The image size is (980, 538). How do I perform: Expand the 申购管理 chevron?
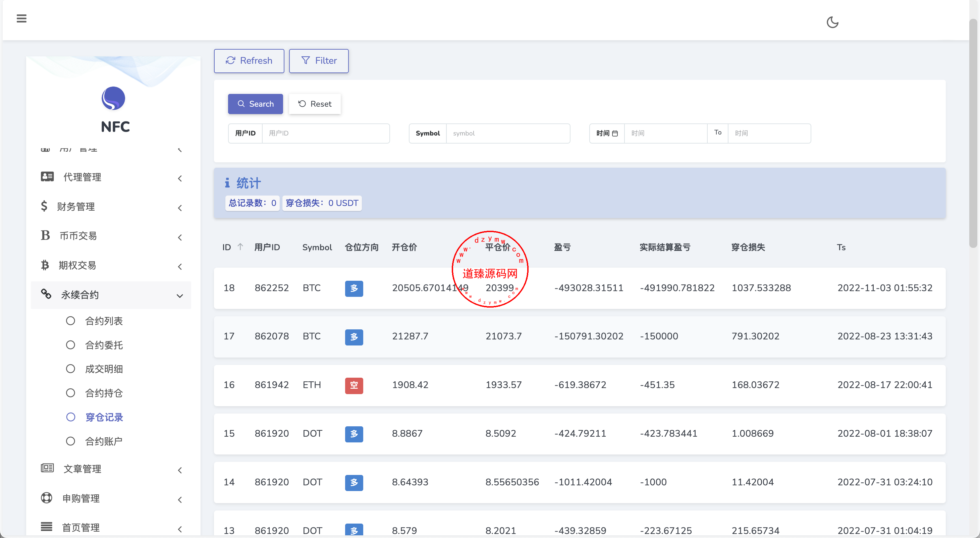click(x=180, y=499)
